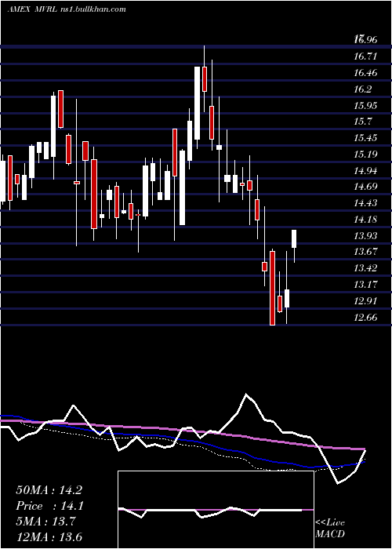Screen dimensions: 392x549
Task: Click the 13.17 price axis label
Action: point(365,284)
